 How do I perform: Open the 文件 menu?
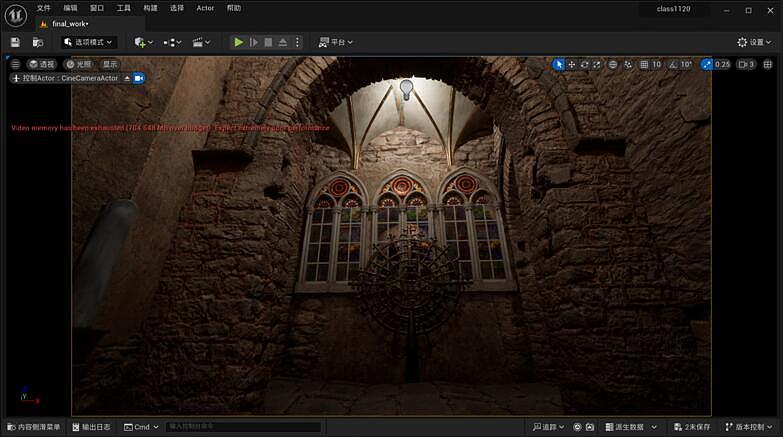pos(43,8)
